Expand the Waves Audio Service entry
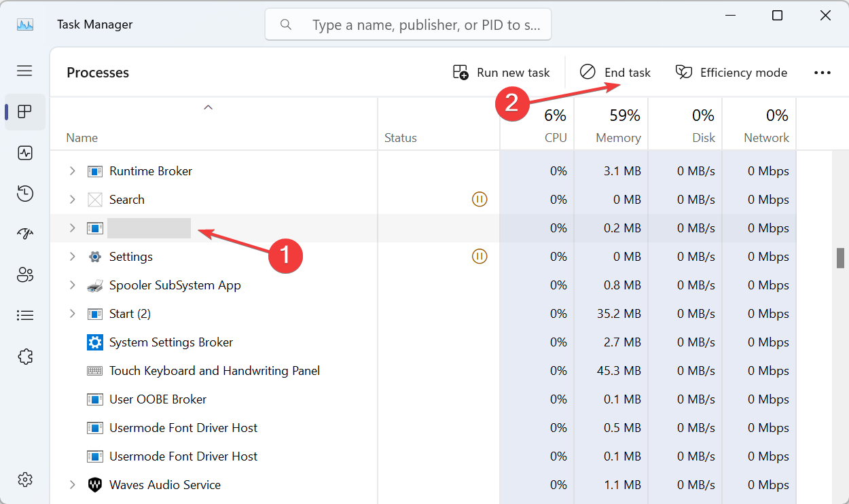 (x=72, y=485)
